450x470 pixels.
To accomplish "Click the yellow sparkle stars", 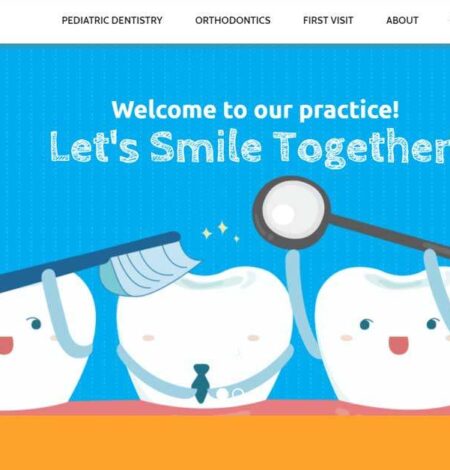I will [221, 231].
